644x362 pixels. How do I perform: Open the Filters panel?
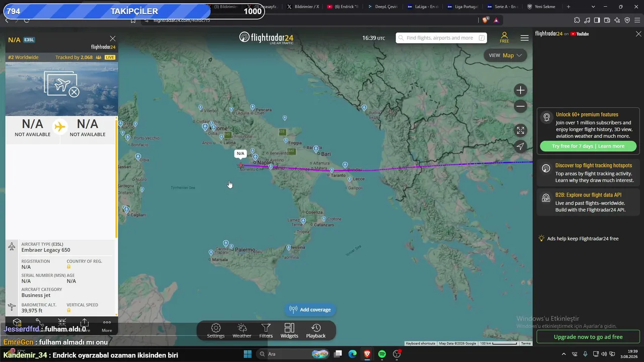266,331
